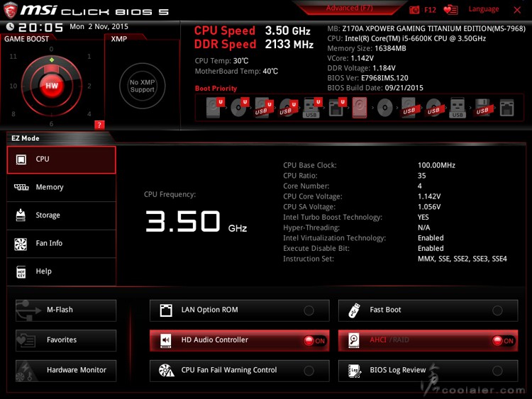Click the red question mark help icon
Viewport: 532px width, 399px height.
click(x=99, y=125)
